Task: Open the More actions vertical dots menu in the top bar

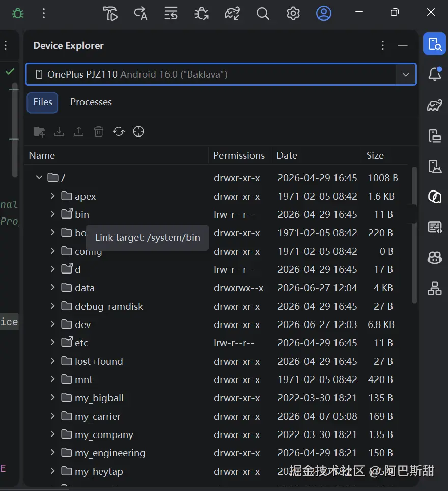Action: [44, 13]
